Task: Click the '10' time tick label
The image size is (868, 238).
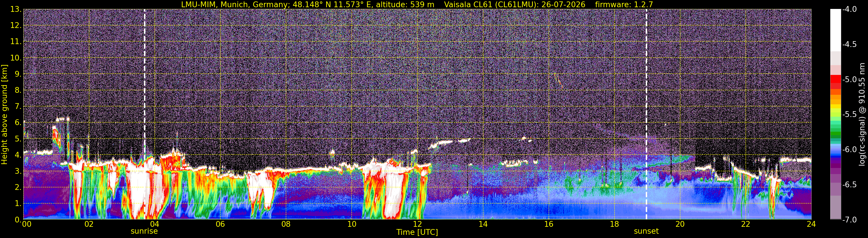Action: [x=352, y=224]
